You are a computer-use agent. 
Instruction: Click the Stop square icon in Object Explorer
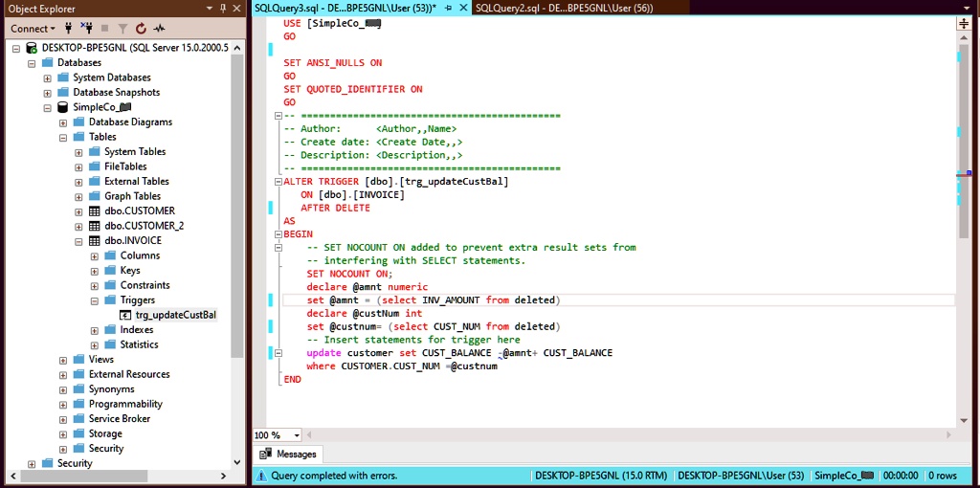pos(105,29)
